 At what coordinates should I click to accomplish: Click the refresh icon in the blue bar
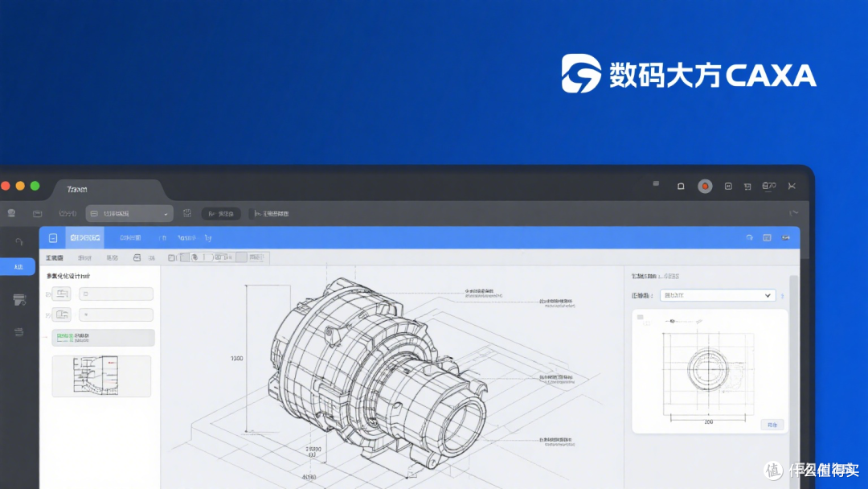click(x=750, y=237)
